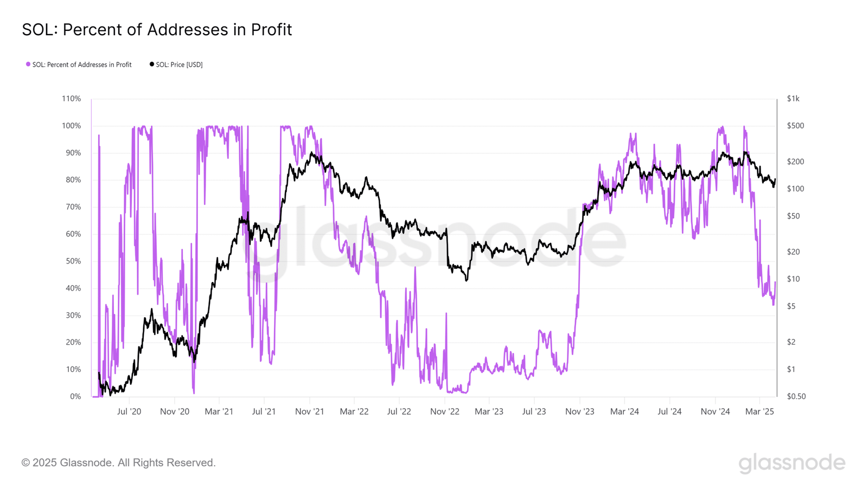
Task: Click the 'Mar '24' date label on the x-axis
Action: point(624,412)
